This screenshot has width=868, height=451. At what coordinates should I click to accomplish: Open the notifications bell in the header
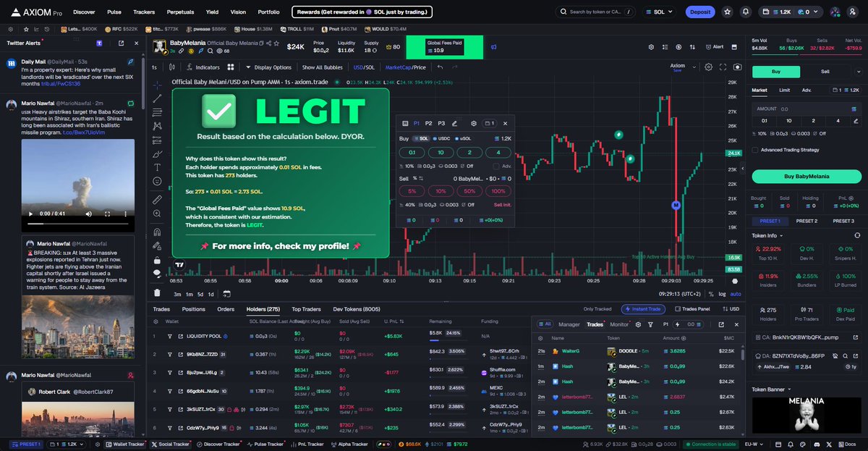click(x=746, y=12)
